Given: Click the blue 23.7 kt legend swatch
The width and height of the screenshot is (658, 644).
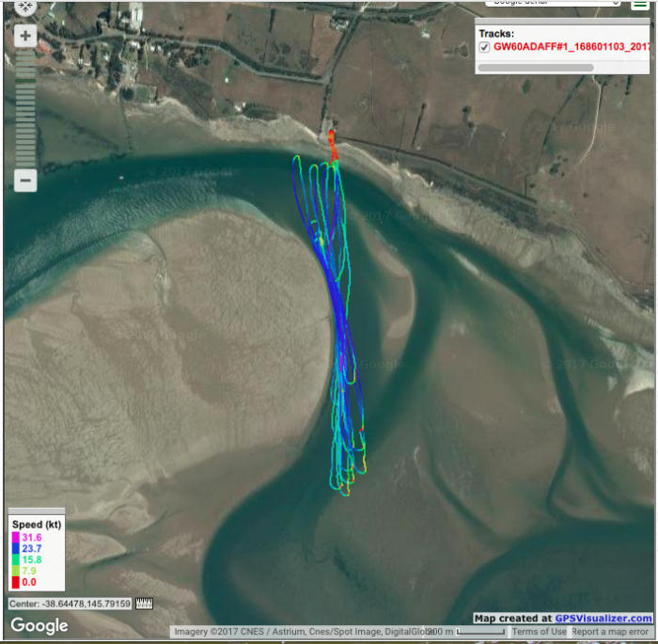Looking at the screenshot, I should coord(16,549).
